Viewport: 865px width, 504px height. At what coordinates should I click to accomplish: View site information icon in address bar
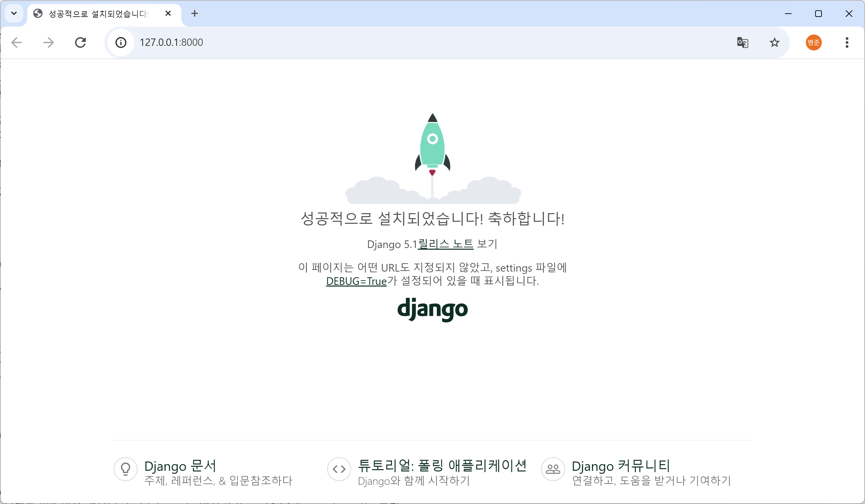(x=121, y=42)
